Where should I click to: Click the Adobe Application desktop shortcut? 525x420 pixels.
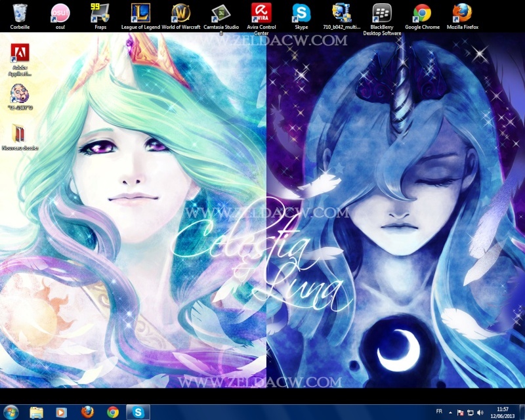20,60
